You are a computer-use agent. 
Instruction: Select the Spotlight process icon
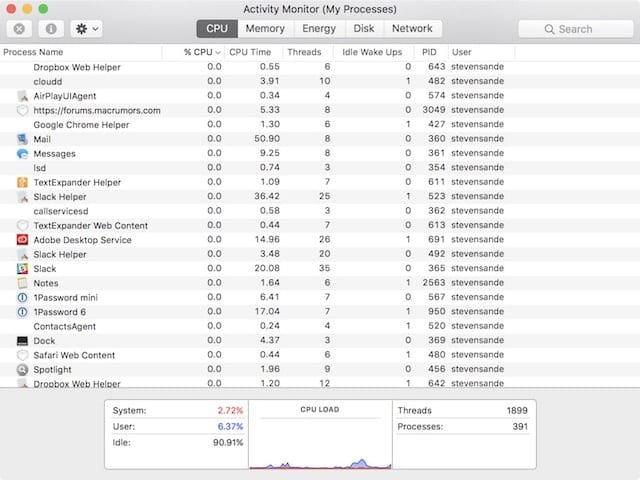(23, 369)
